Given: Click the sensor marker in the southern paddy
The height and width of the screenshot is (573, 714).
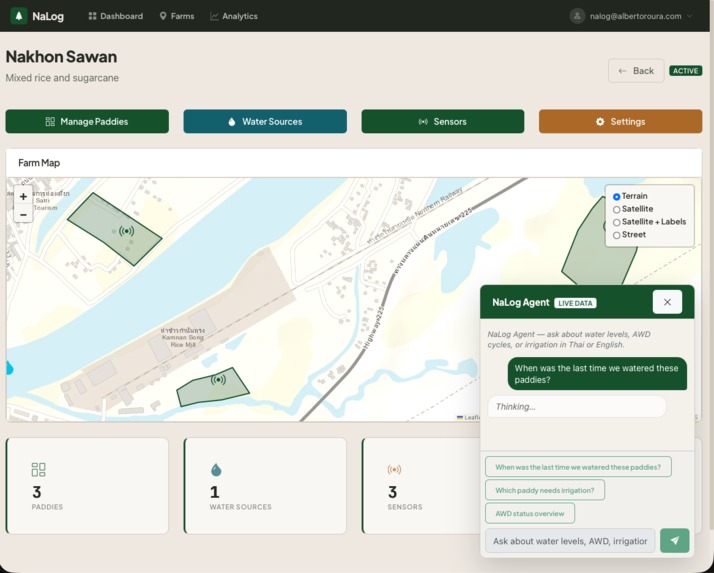Looking at the screenshot, I should pos(218,379).
